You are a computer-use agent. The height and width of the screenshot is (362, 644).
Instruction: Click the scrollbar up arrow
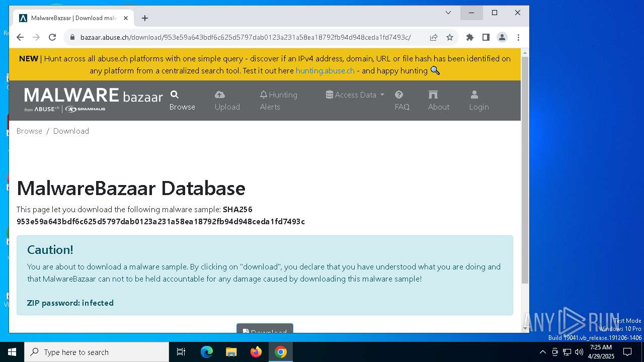click(x=525, y=53)
